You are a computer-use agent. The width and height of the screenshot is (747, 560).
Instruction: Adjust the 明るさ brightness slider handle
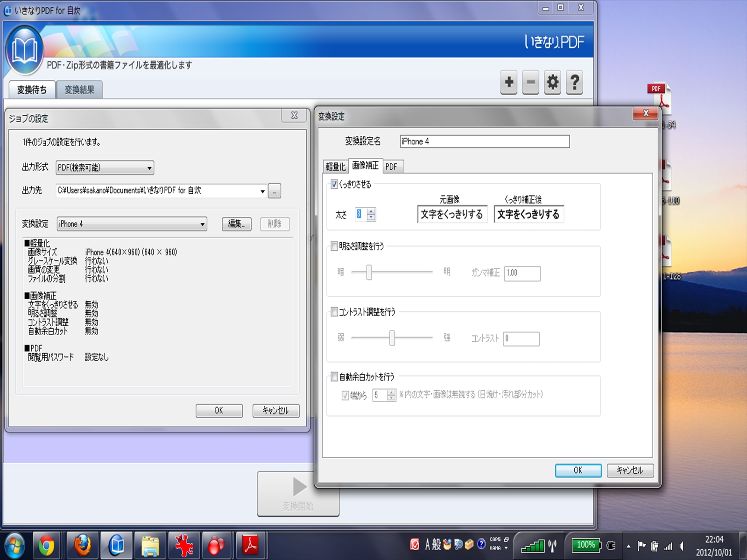click(369, 272)
